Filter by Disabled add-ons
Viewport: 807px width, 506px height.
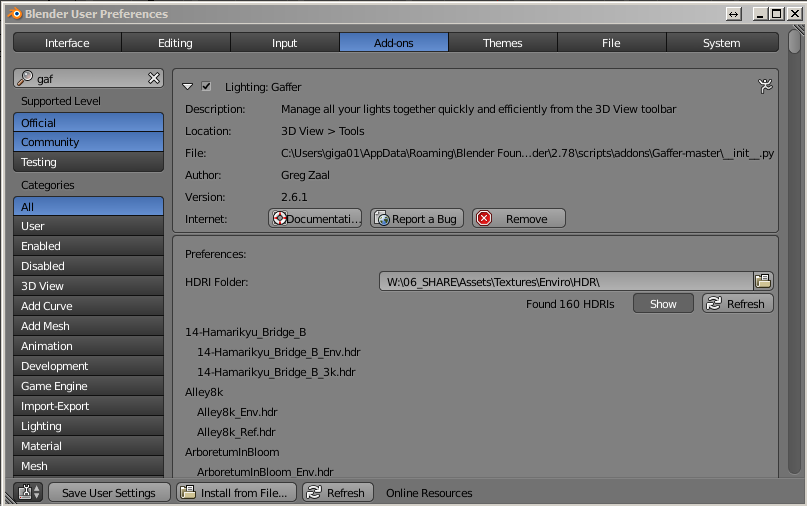point(89,266)
